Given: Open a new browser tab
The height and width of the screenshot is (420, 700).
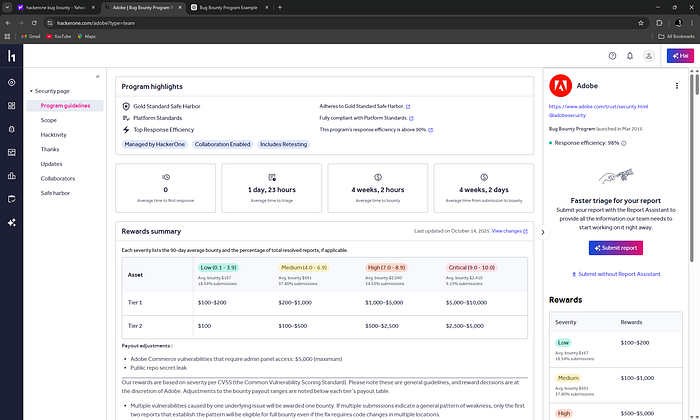Looking at the screenshot, I should click(x=280, y=8).
